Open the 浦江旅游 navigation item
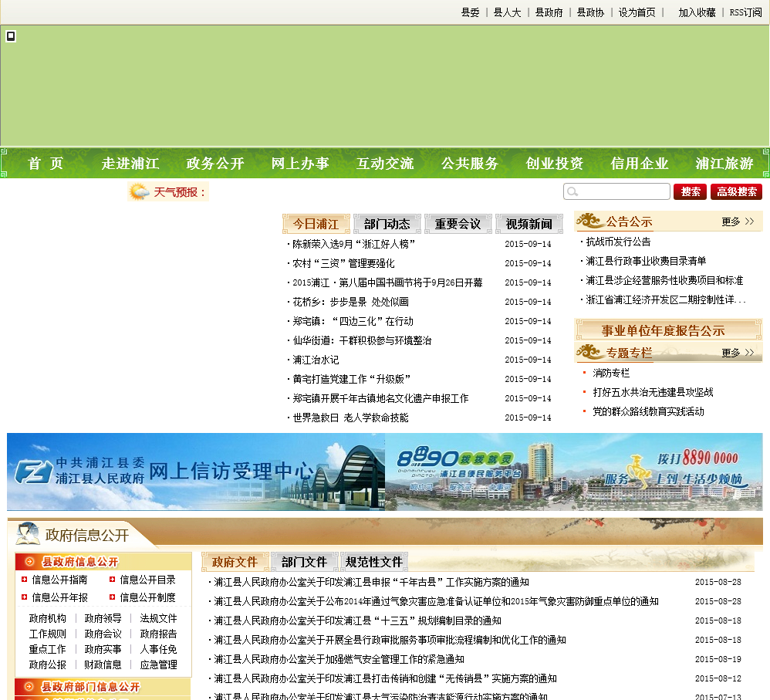Screen dimensions: 770x700 pos(724,163)
